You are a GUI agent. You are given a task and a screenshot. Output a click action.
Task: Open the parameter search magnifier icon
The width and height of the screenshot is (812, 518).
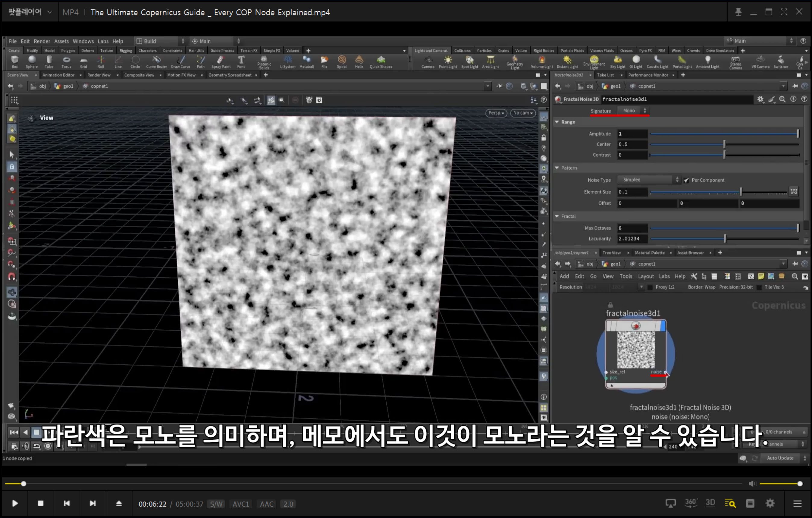(x=782, y=99)
